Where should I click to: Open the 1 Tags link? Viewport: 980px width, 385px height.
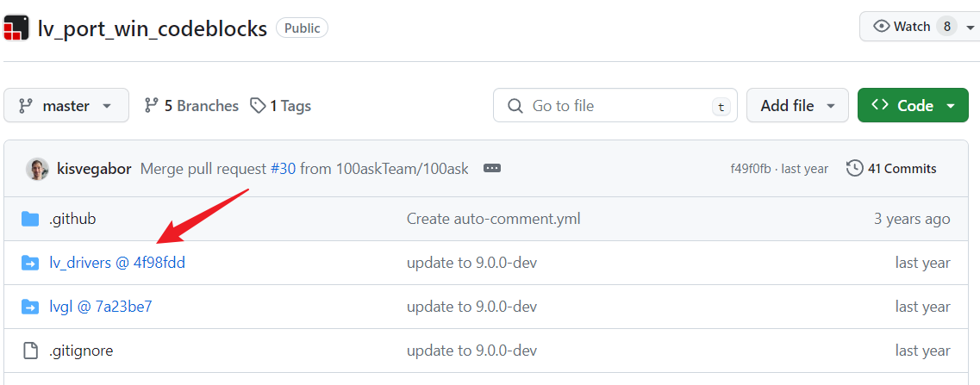click(281, 106)
